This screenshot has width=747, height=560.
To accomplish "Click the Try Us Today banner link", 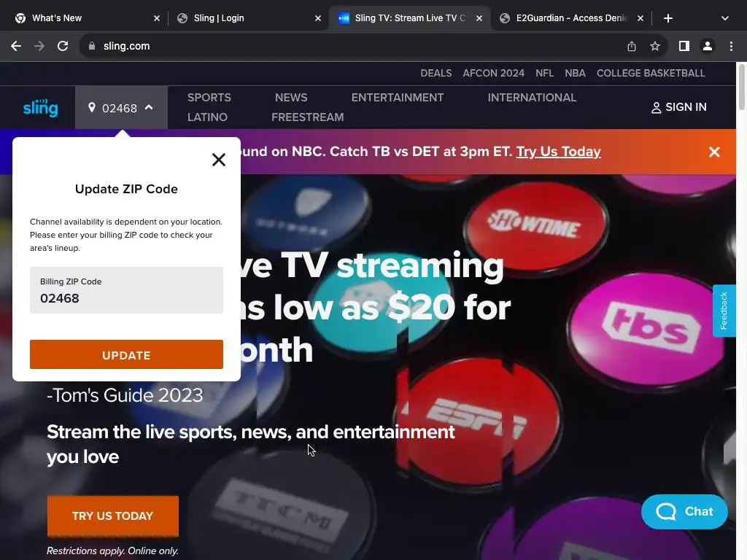I will pos(558,152).
